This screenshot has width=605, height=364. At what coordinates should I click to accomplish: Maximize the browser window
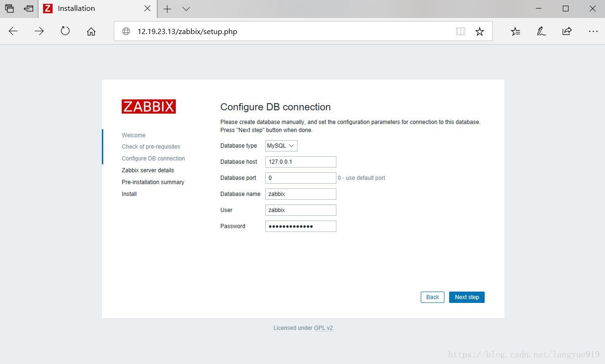point(566,9)
